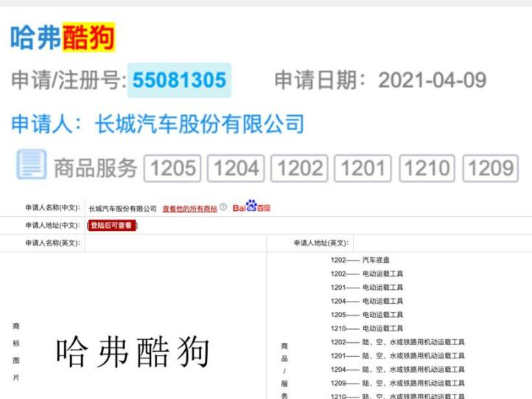Viewport: 532px width, 399px height.
Task: Click application date 2021-04-09
Action: (x=433, y=80)
